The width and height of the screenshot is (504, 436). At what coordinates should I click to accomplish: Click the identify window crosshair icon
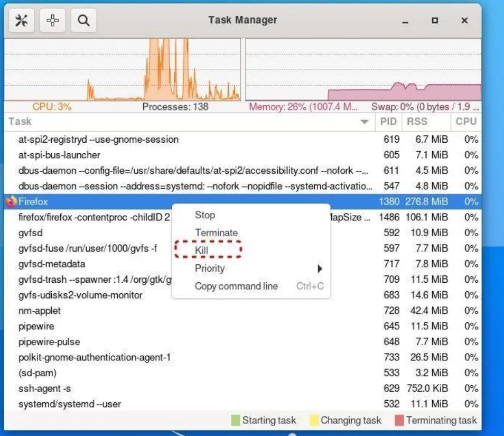pos(52,21)
